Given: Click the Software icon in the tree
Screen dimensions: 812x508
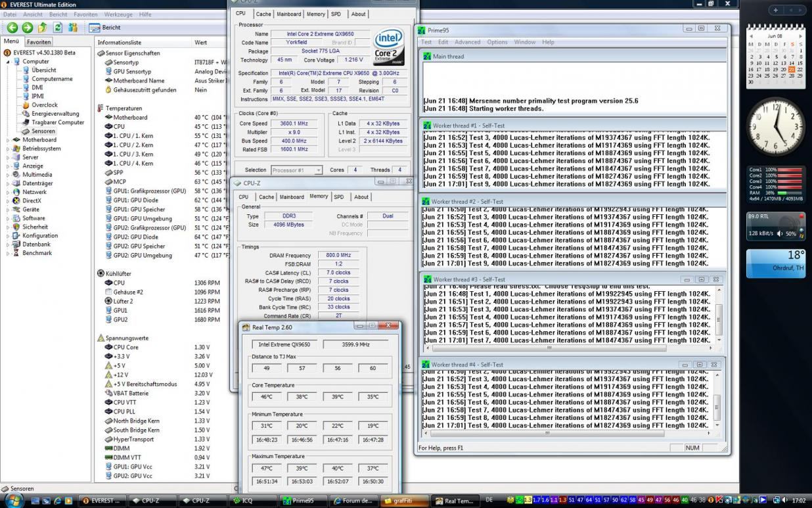Looking at the screenshot, I should [x=16, y=218].
